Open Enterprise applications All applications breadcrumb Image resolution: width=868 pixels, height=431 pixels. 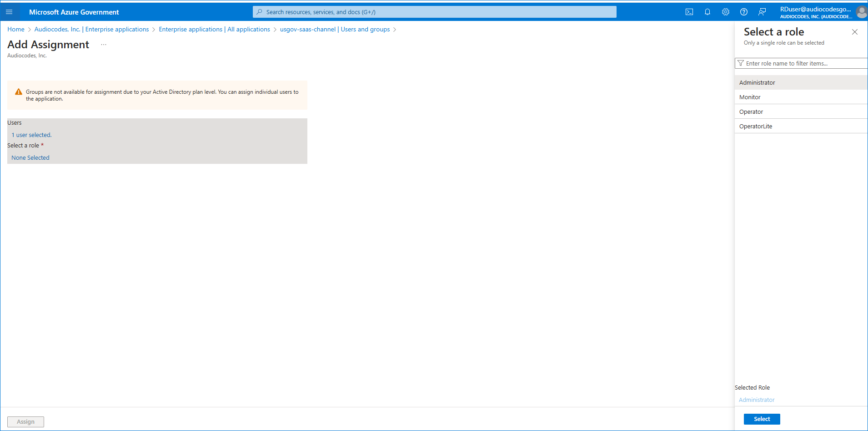(214, 29)
